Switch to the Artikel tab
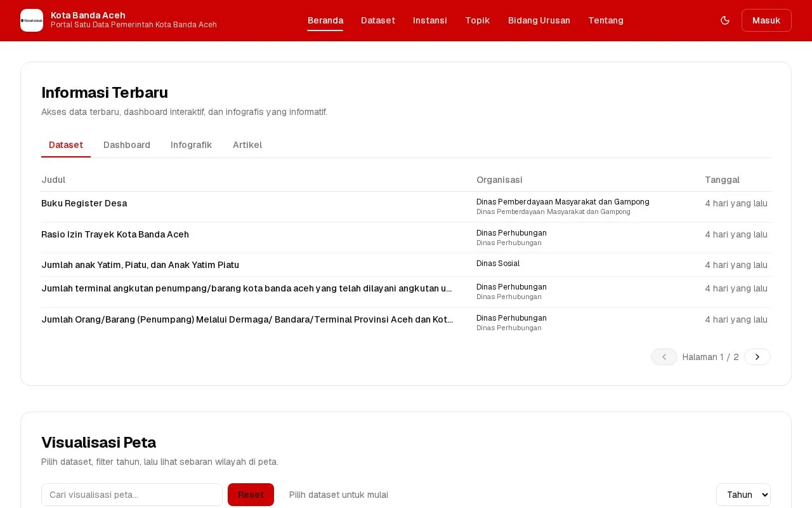812x508 pixels. [x=247, y=145]
